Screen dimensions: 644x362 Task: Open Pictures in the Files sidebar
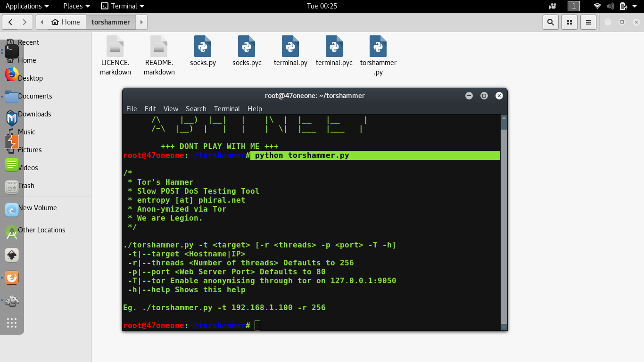(x=30, y=150)
